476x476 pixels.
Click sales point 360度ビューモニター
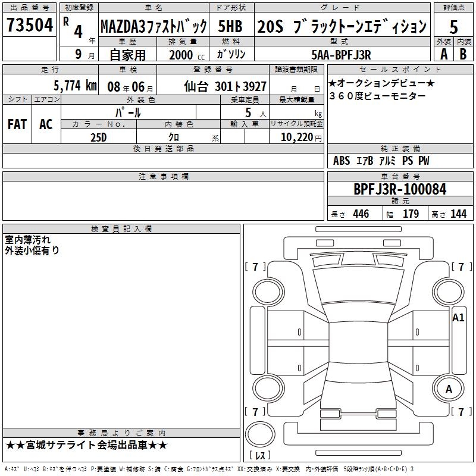[377, 96]
